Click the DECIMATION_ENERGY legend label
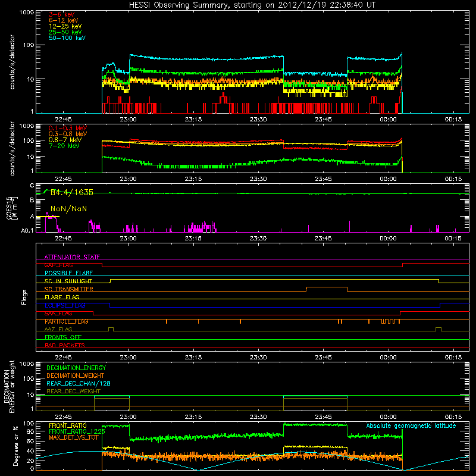This screenshot has width=476, height=476. coord(76,368)
